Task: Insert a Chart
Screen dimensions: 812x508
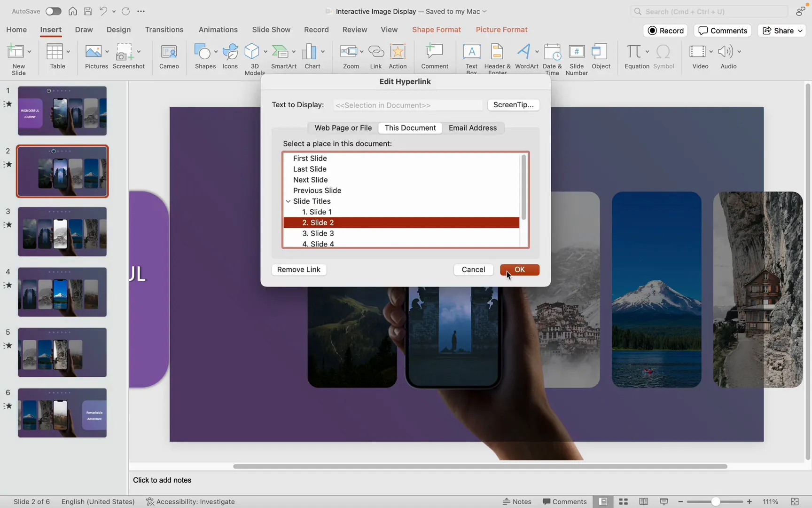Action: 310,52
